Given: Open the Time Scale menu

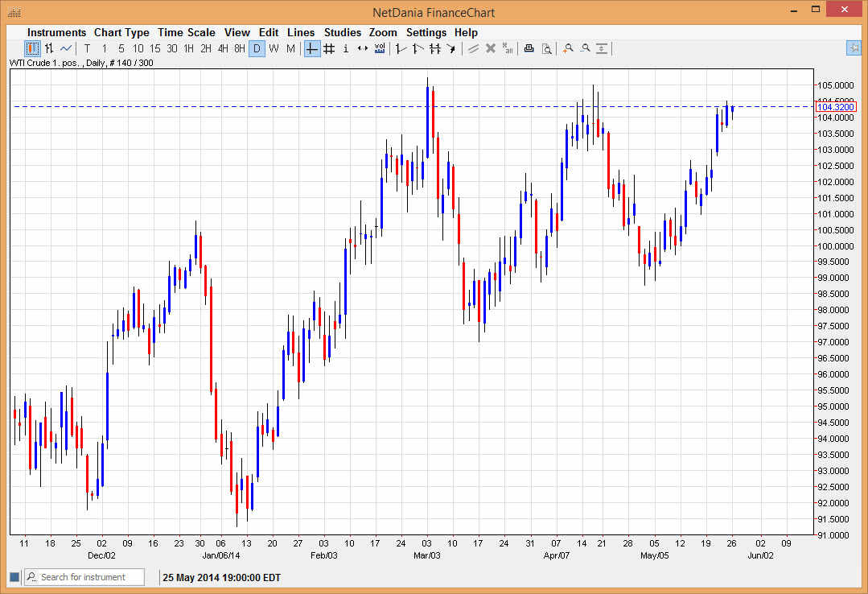Looking at the screenshot, I should point(187,32).
